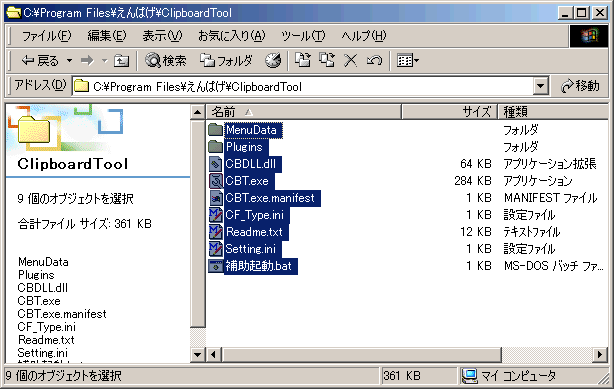The height and width of the screenshot is (389, 614).
Task: Click the Back (戻る) toolbar button
Action: [40, 61]
